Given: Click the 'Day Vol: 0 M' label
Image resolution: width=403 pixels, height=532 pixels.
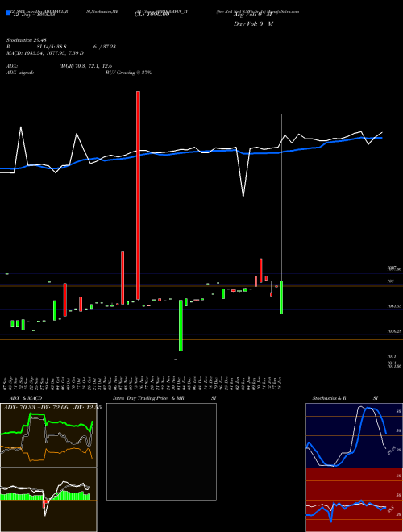Looking at the screenshot, I should pyautogui.click(x=253, y=24).
